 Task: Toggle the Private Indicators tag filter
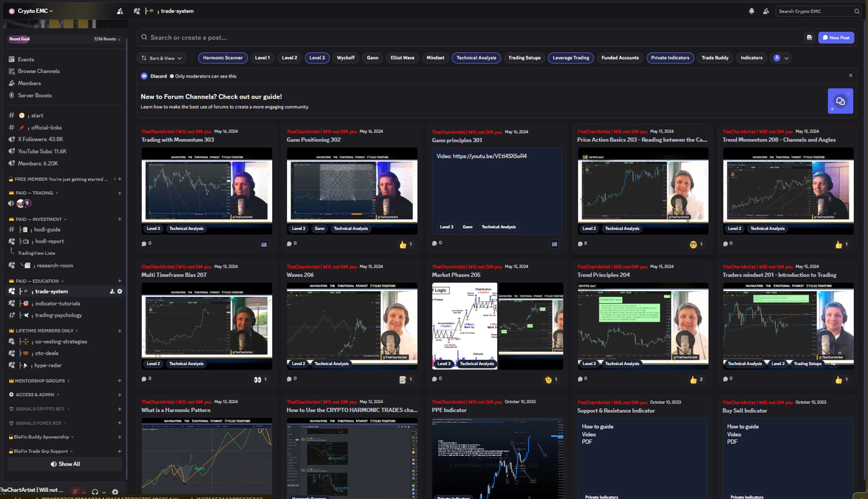point(670,58)
